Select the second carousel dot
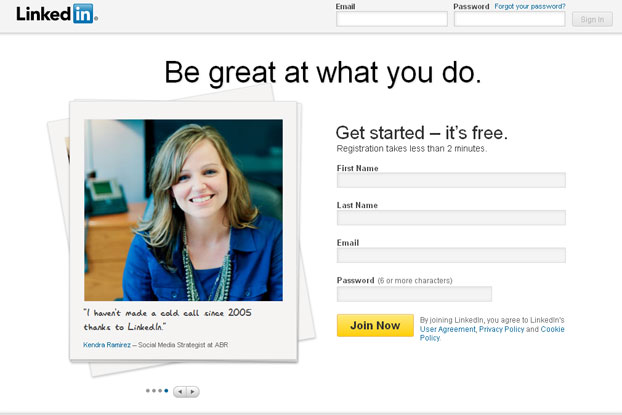Image resolution: width=622 pixels, height=415 pixels. coord(154,391)
